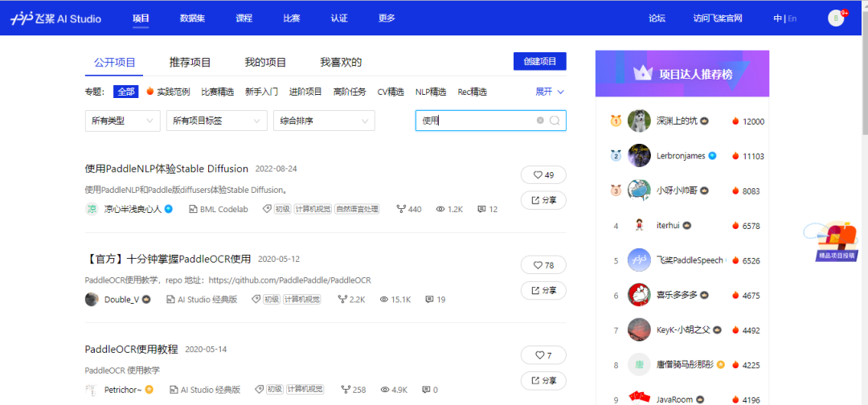Filter by 高阶任务 topic
Image resolution: width=868 pixels, height=405 pixels.
click(x=350, y=92)
